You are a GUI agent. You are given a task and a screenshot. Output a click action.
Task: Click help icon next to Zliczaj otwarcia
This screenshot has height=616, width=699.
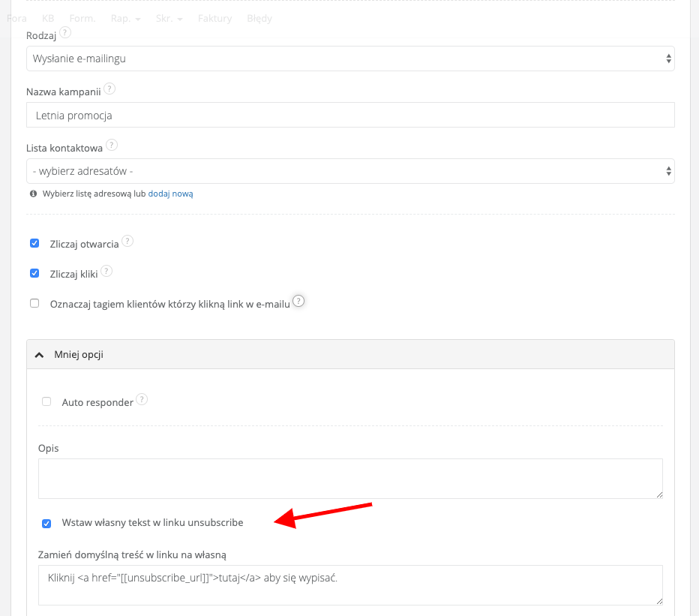pos(127,242)
